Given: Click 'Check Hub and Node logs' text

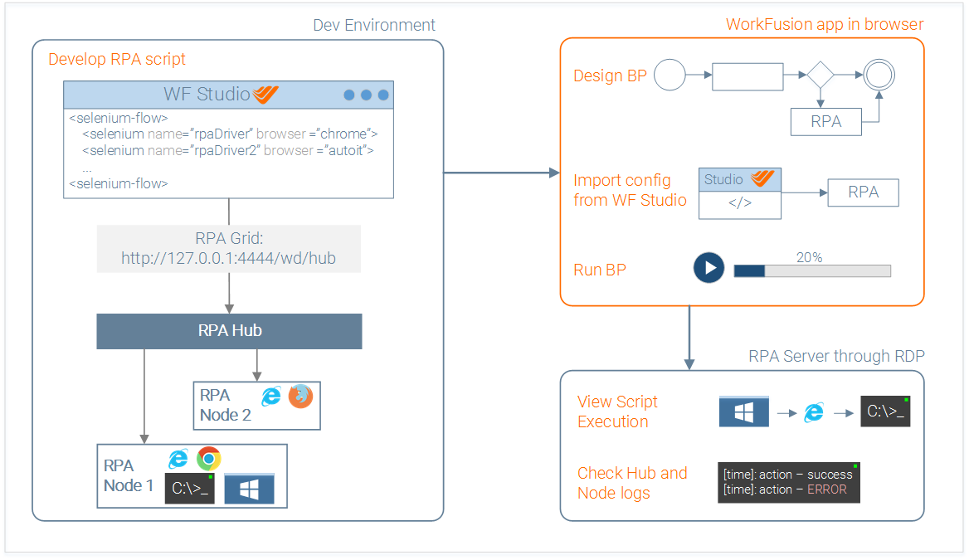Looking at the screenshot, I should point(632,484).
